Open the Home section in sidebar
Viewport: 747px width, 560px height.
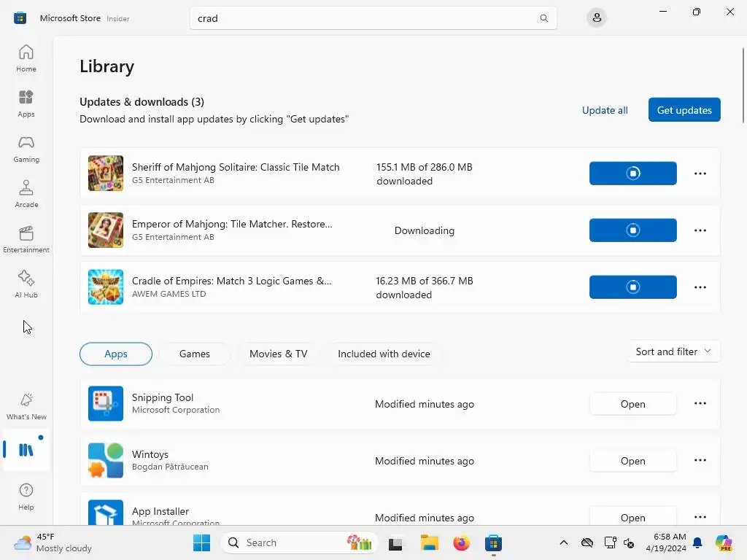click(x=26, y=58)
